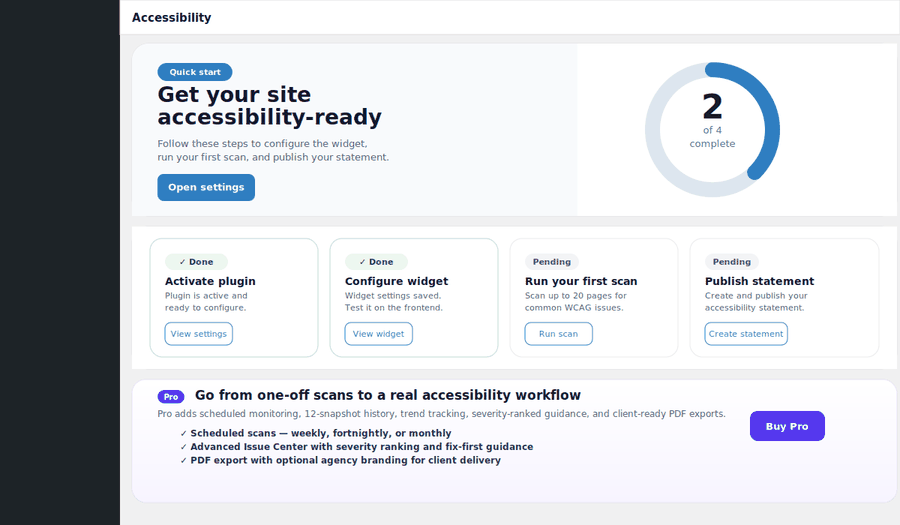This screenshot has width=900, height=525.
Task: Click 'Scan up to 20 pages' description
Action: 576,302
